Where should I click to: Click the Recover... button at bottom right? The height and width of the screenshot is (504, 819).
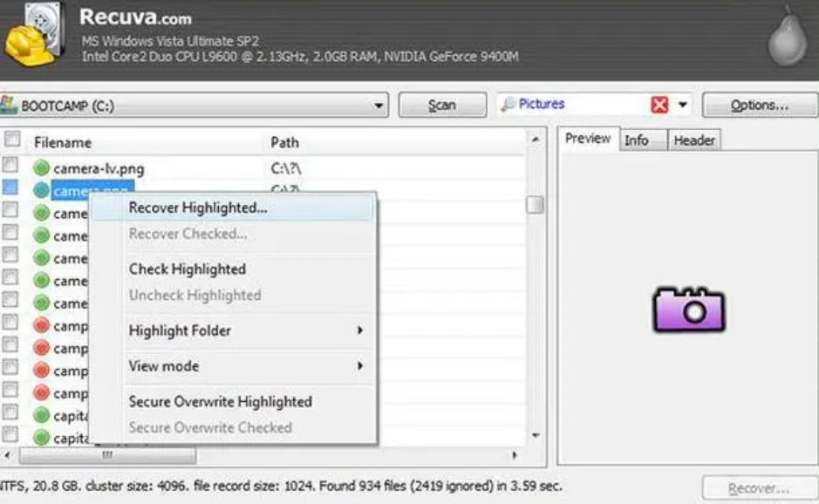[x=759, y=488]
